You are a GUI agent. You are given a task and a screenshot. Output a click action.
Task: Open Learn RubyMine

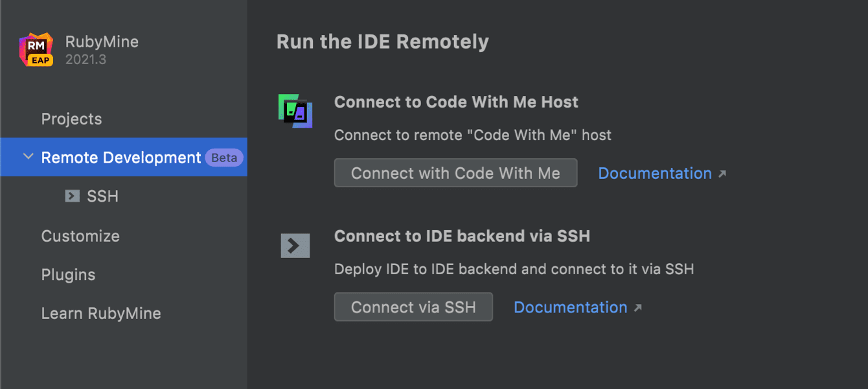point(101,314)
